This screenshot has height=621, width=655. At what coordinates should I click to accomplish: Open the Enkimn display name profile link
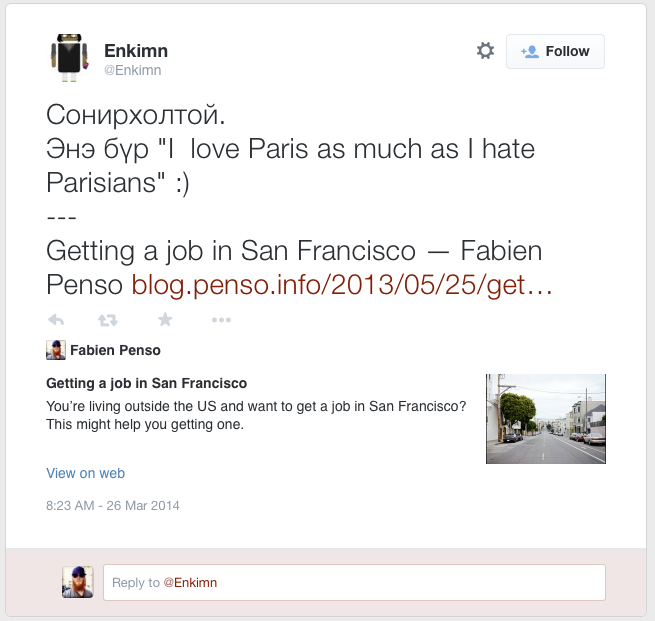click(x=136, y=51)
